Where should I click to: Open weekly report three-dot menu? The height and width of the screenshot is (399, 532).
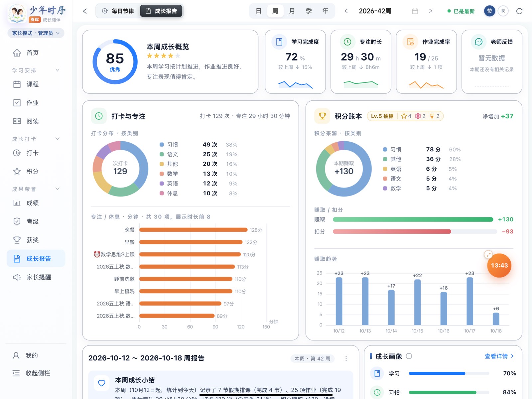(x=346, y=358)
